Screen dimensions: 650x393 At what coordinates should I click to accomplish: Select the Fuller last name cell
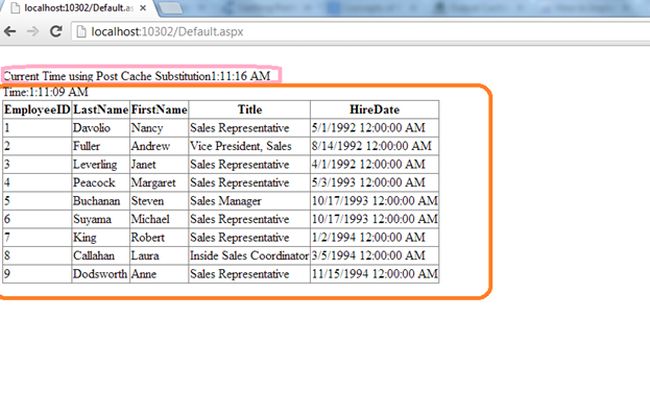[x=101, y=146]
